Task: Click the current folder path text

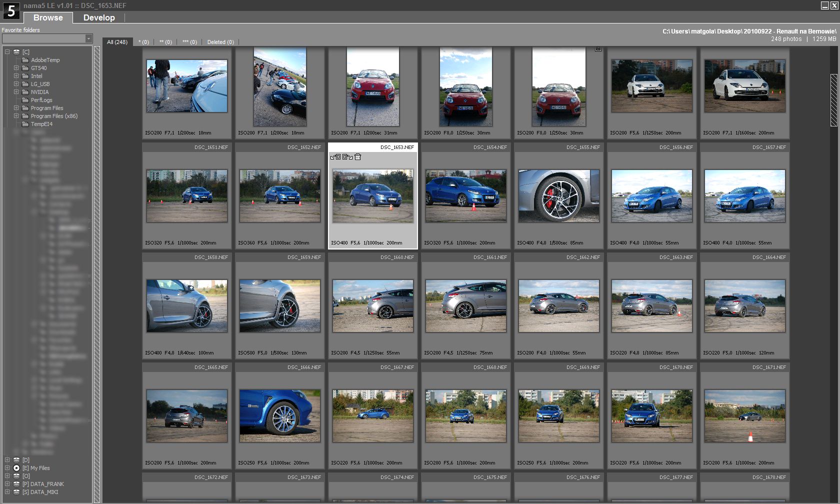Action: (x=749, y=31)
